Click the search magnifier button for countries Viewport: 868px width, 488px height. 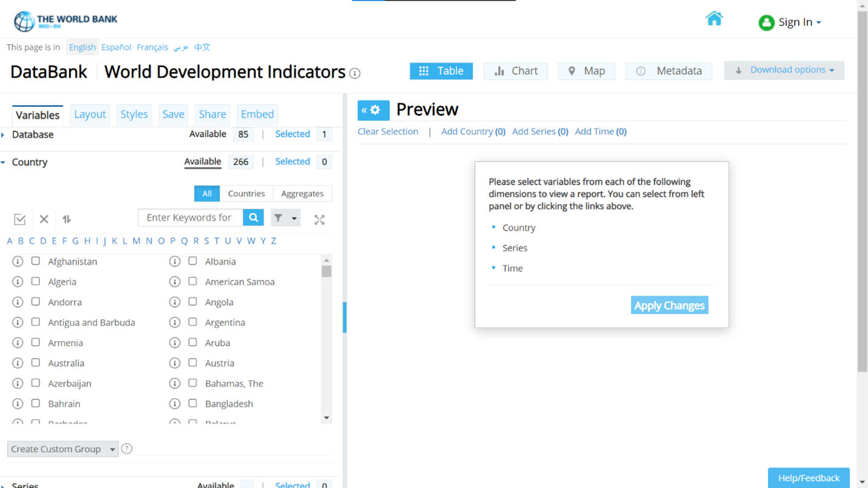click(x=253, y=218)
